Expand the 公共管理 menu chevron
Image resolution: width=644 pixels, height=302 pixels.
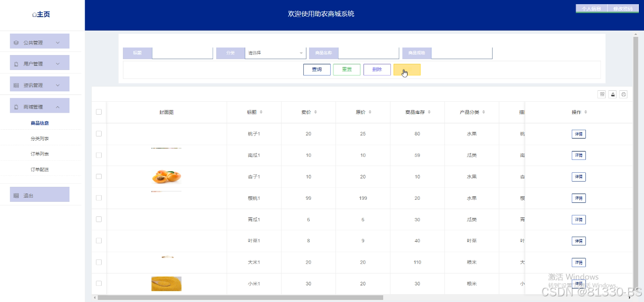58,43
